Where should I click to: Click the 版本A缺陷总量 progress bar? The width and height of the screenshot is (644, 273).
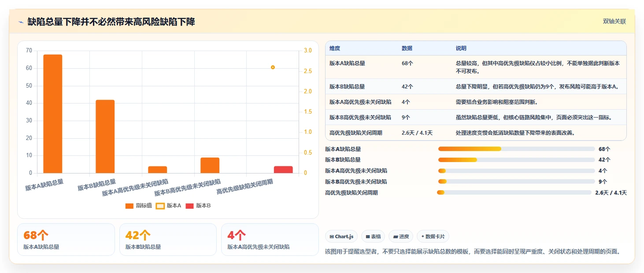pos(516,149)
